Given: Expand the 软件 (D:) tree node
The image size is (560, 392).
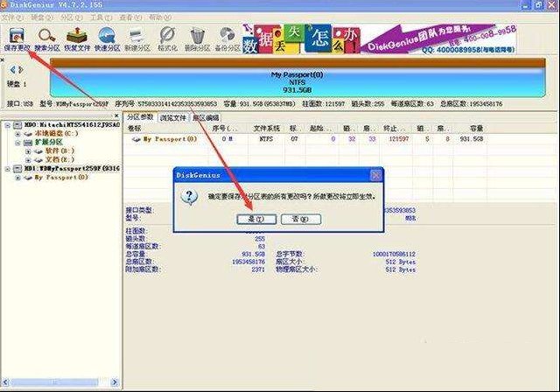Looking at the screenshot, I should click(x=28, y=151).
